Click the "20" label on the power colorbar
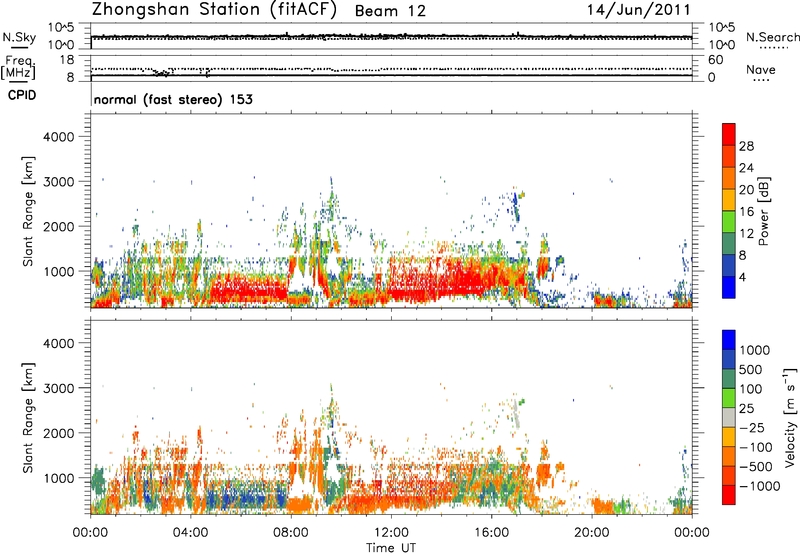This screenshot has width=800, height=554. 746,190
